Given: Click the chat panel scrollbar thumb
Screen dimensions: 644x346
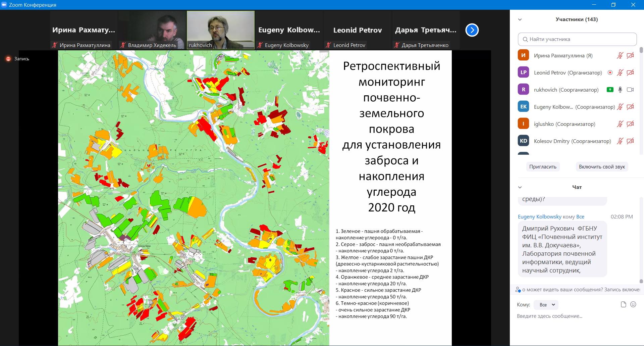Looking at the screenshot, I should (641, 281).
